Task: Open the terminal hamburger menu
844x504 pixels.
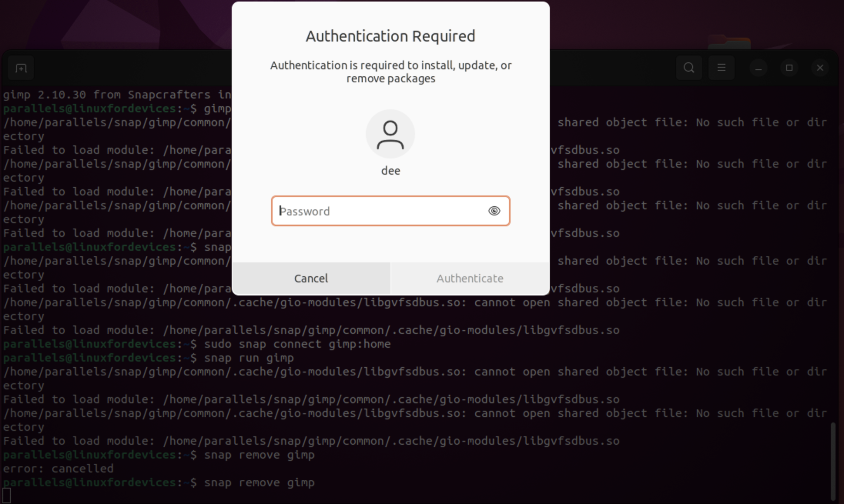Action: [721, 68]
